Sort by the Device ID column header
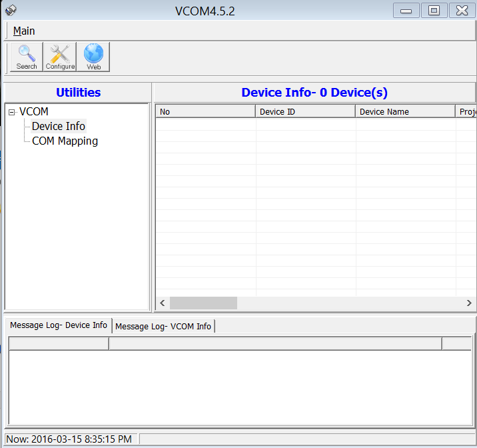 [x=305, y=111]
